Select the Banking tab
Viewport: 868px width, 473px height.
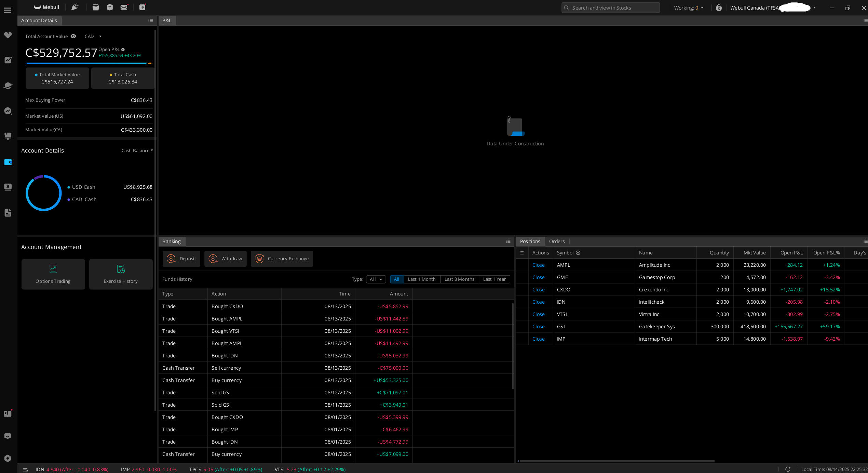coord(172,241)
